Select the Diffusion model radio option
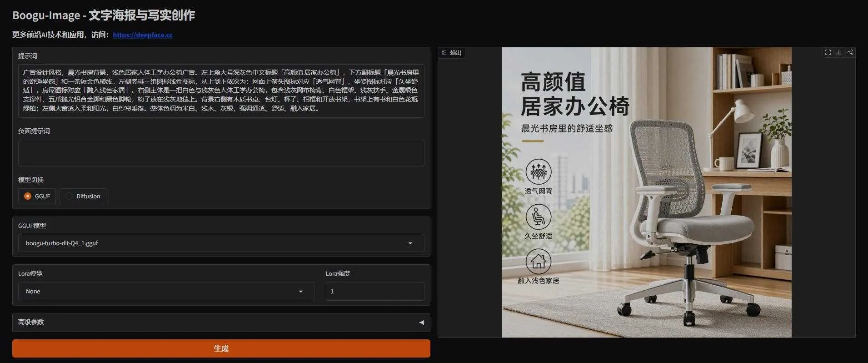 (83, 196)
